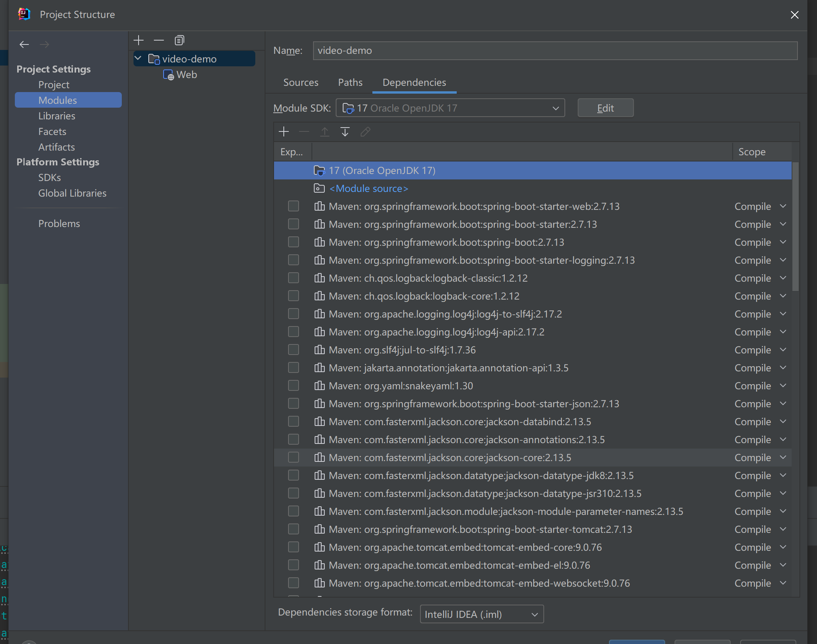Click the dependencies list vertical scrollbar
The height and width of the screenshot is (644, 817).
coord(795,227)
